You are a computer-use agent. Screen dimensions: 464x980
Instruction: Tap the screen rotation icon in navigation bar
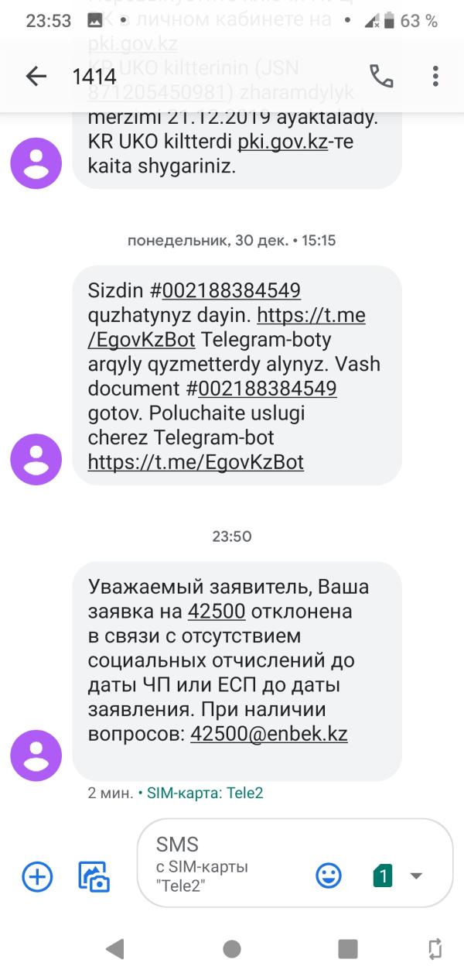(x=435, y=948)
